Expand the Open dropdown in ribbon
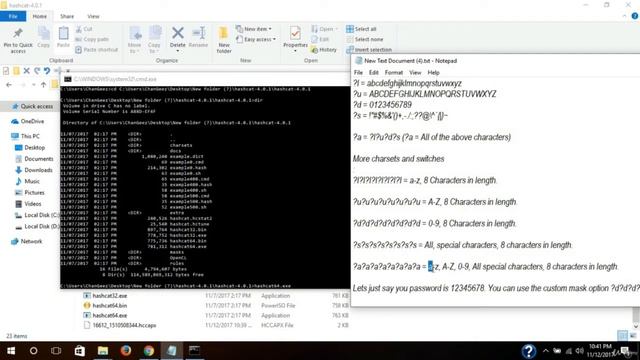The image size is (640, 360). 325,29
